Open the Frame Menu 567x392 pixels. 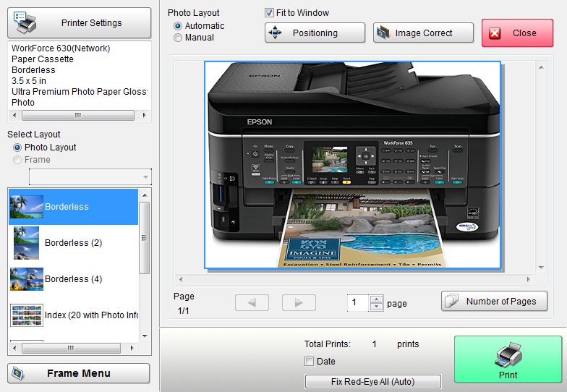(x=78, y=373)
